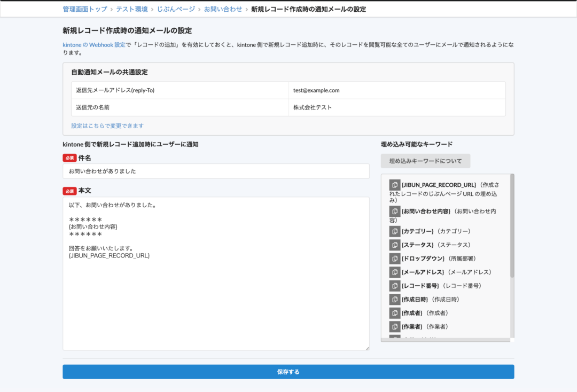This screenshot has width=577, height=392.
Task: Click お問い合わせ breadcrumb entry
Action: pyautogui.click(x=222, y=9)
